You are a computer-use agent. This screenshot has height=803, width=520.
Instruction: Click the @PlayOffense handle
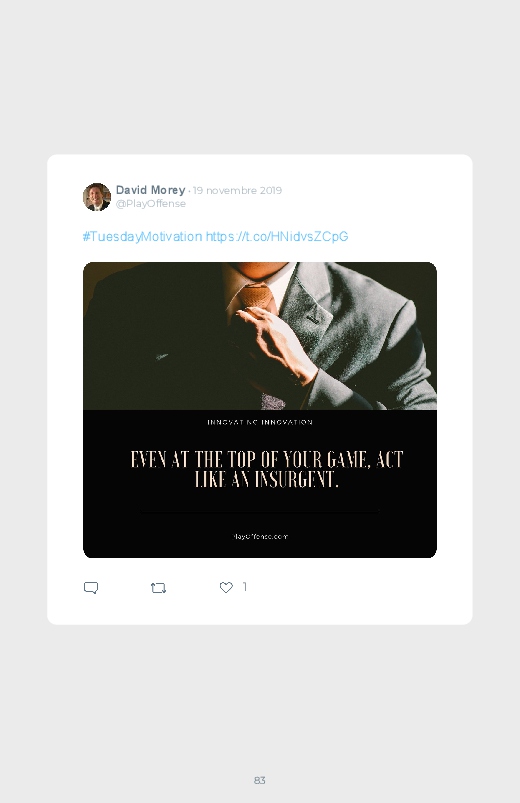click(151, 203)
